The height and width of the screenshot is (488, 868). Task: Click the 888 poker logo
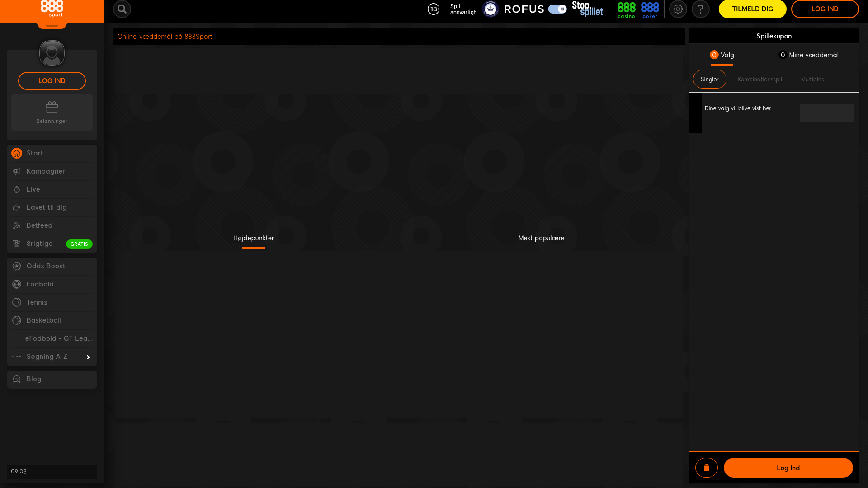[650, 10]
